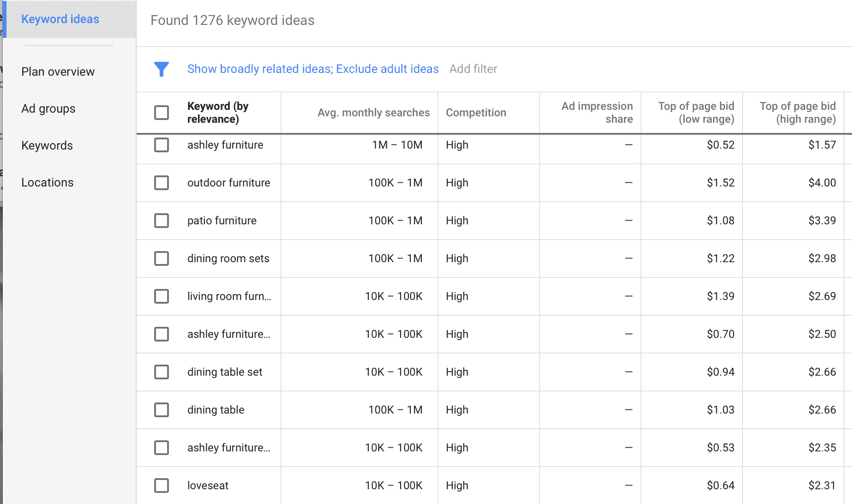Click the $1.39 low range bid value
This screenshot has height=504, width=852.
(720, 296)
